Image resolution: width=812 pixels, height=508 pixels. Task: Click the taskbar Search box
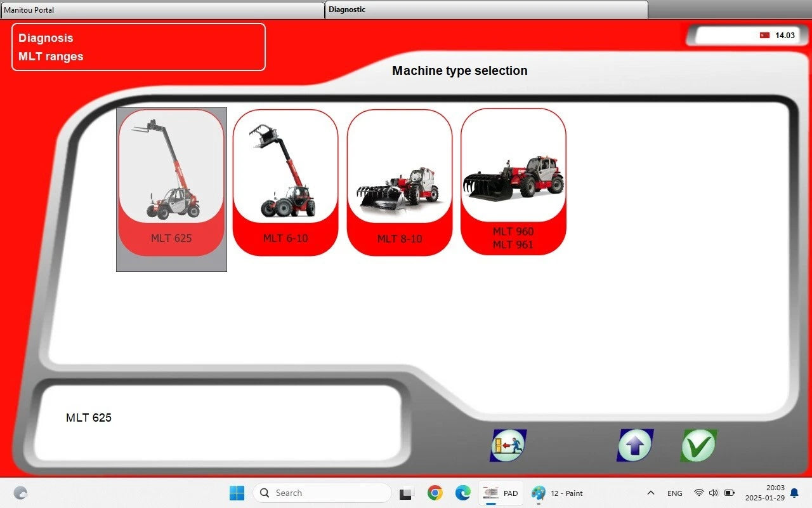322,493
